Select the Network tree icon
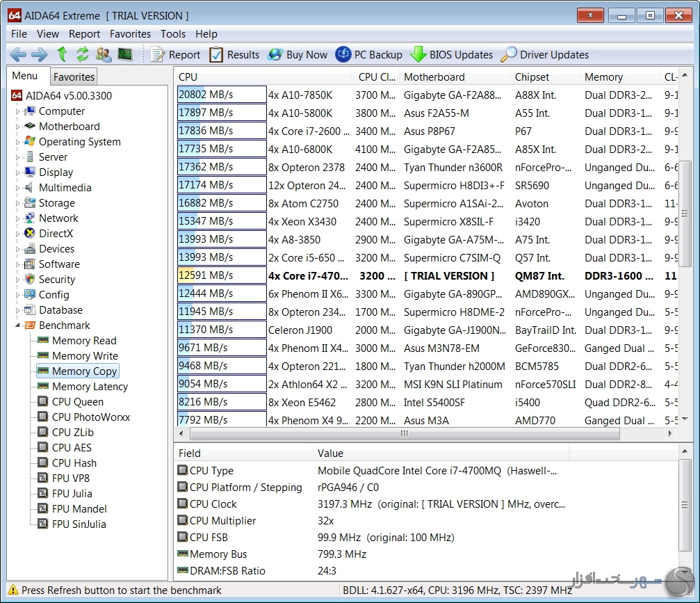The height and width of the screenshot is (603, 700). (29, 218)
